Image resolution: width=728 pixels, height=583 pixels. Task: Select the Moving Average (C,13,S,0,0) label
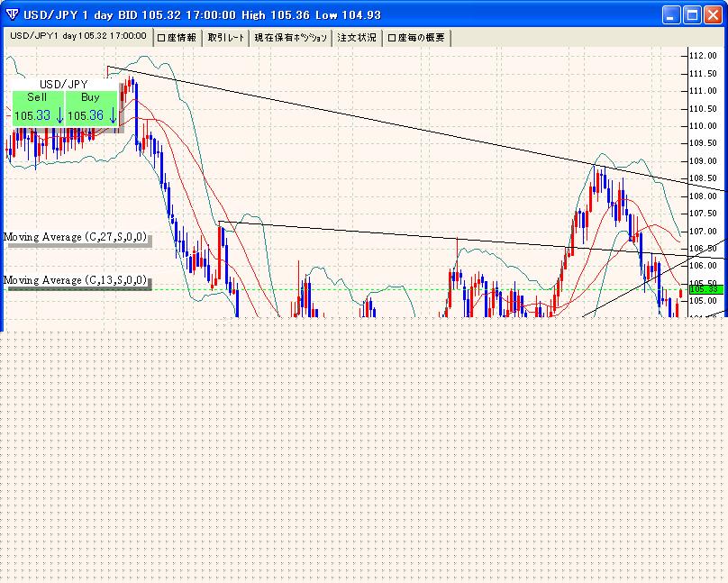coord(75,280)
